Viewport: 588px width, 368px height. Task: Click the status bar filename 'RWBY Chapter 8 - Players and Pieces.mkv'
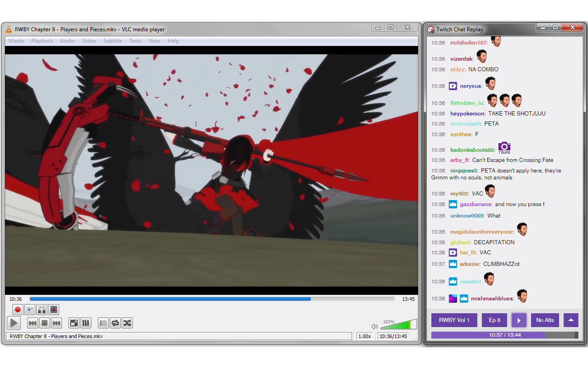[x=56, y=336]
